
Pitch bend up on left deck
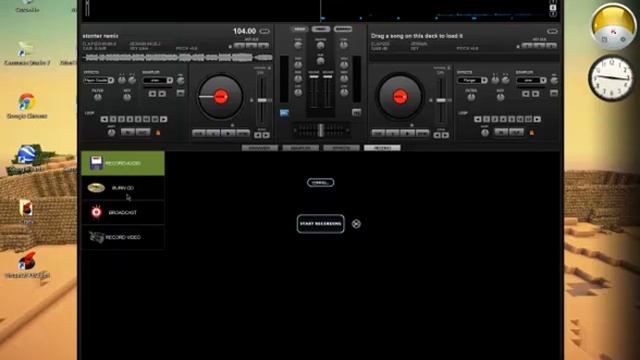tap(266, 135)
